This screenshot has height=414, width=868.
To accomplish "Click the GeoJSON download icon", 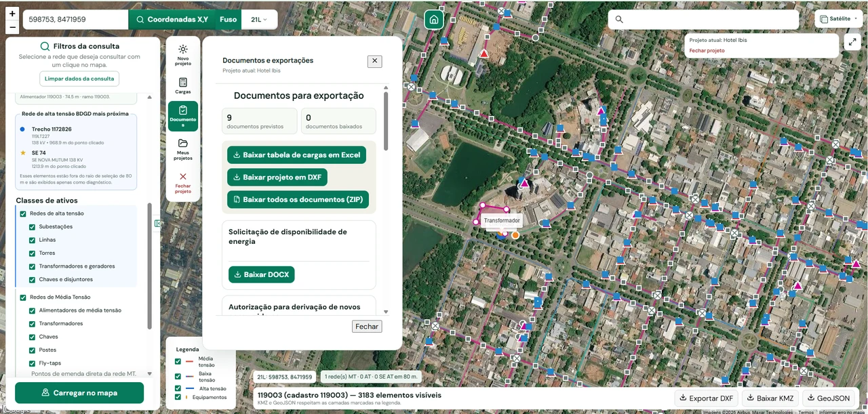I will pos(810,398).
